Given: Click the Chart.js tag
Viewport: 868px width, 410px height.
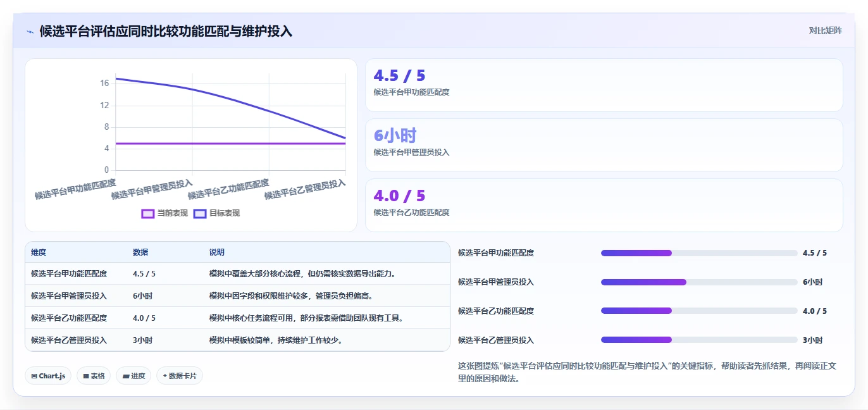Looking at the screenshot, I should (49, 376).
